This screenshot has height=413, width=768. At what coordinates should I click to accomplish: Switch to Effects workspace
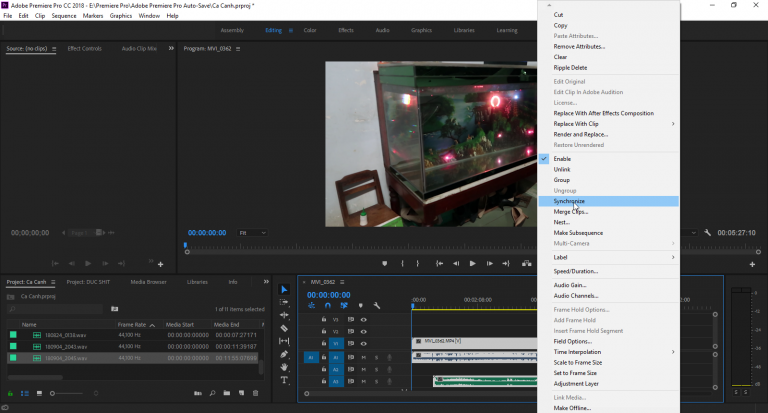tap(346, 30)
